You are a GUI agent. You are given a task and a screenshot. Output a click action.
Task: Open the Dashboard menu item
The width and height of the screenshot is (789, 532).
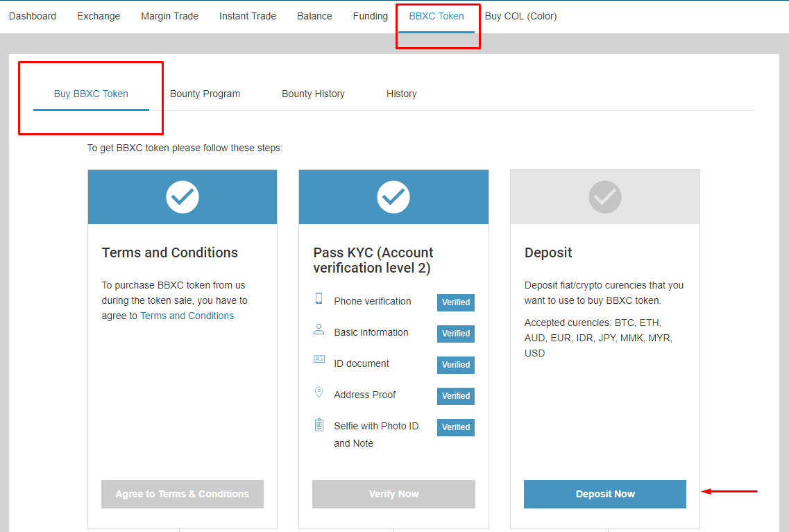tap(33, 16)
